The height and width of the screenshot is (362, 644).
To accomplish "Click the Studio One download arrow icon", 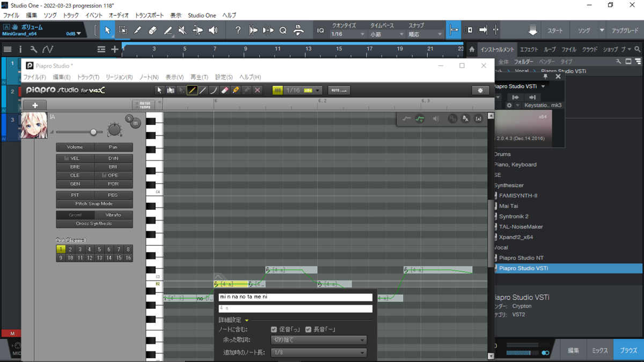I will point(532,31).
